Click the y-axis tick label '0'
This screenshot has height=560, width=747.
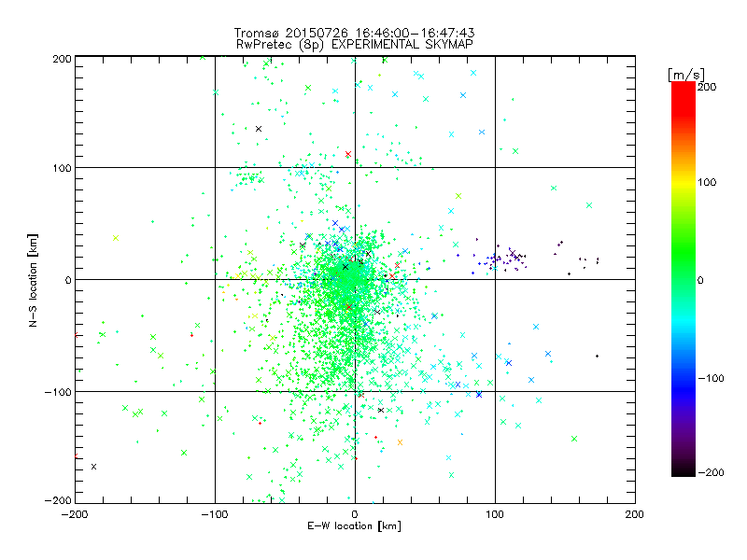[68, 280]
